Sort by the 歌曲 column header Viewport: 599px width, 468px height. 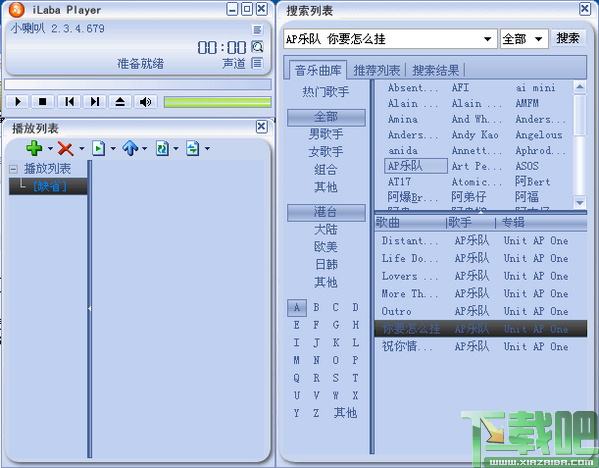(x=409, y=222)
